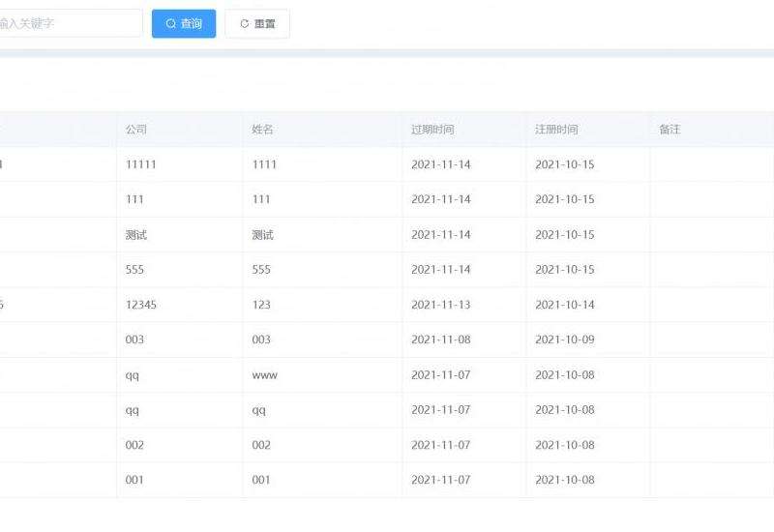The image size is (774, 532).
Task: Click registration date 2021-10-09
Action: (x=565, y=340)
